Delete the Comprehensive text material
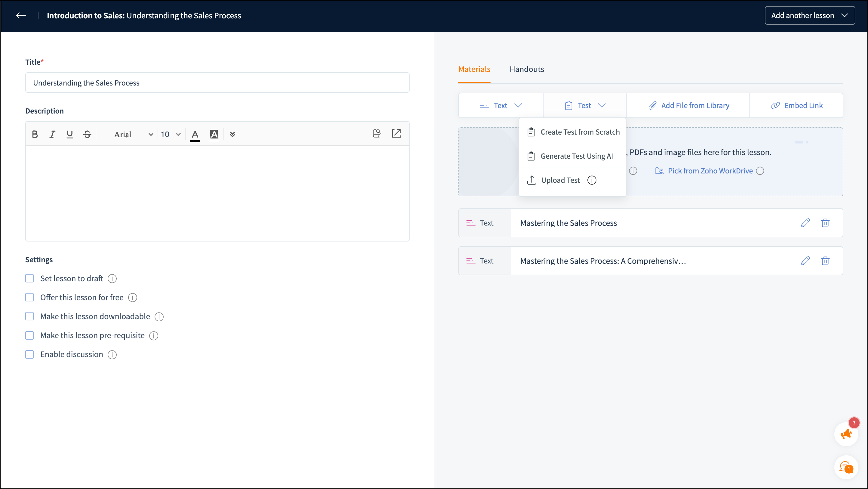 point(825,261)
